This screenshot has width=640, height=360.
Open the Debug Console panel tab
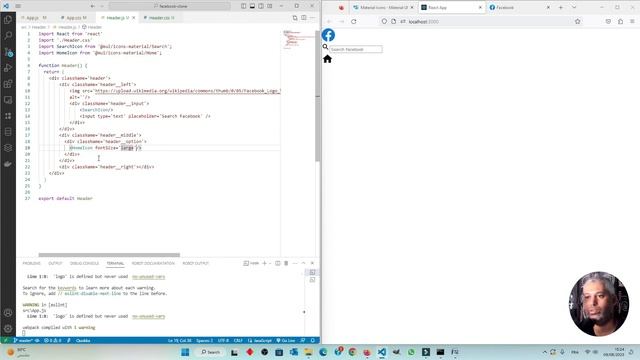click(84, 264)
